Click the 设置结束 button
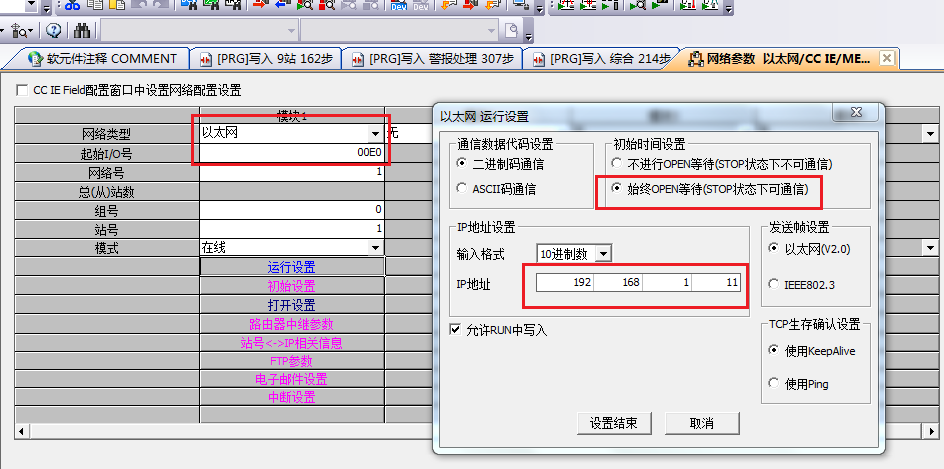Screen dimensions: 944x469 tap(614, 423)
